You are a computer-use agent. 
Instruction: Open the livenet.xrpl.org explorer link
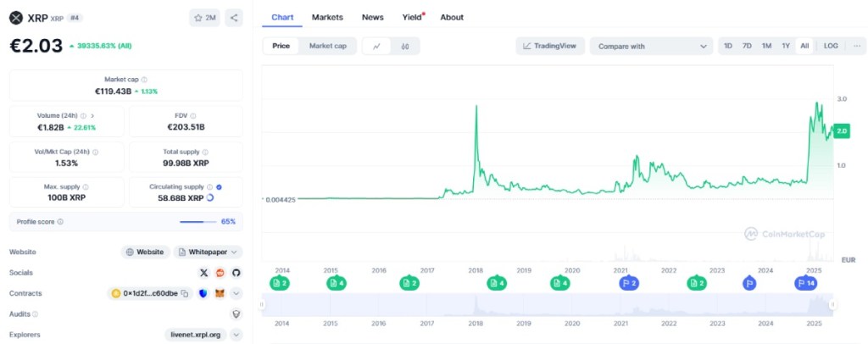tap(194, 335)
